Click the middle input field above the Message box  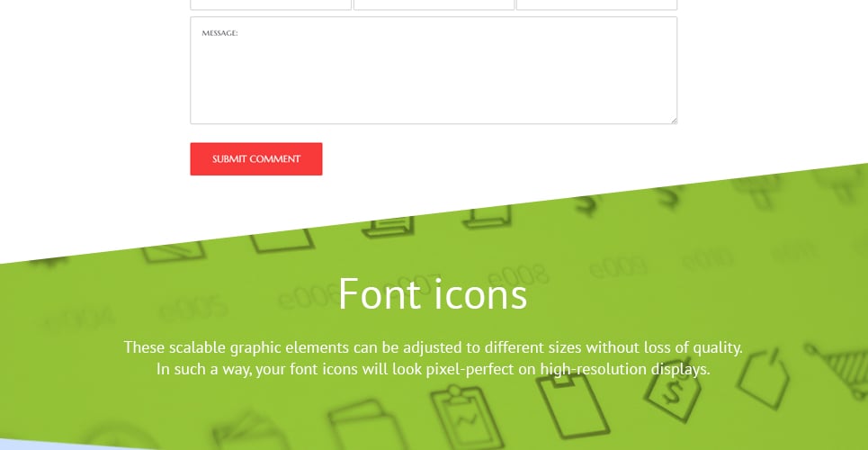434,4
